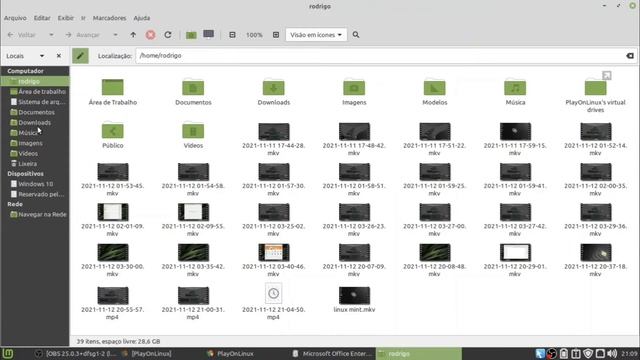Open the volume tray icon
Viewport: 640px width, 360px height.
tap(612, 353)
